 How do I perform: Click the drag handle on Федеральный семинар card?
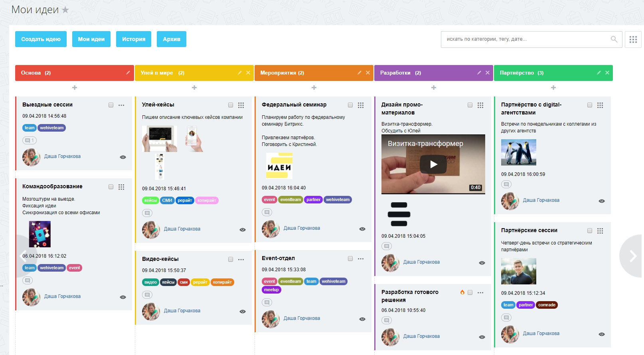(x=361, y=105)
